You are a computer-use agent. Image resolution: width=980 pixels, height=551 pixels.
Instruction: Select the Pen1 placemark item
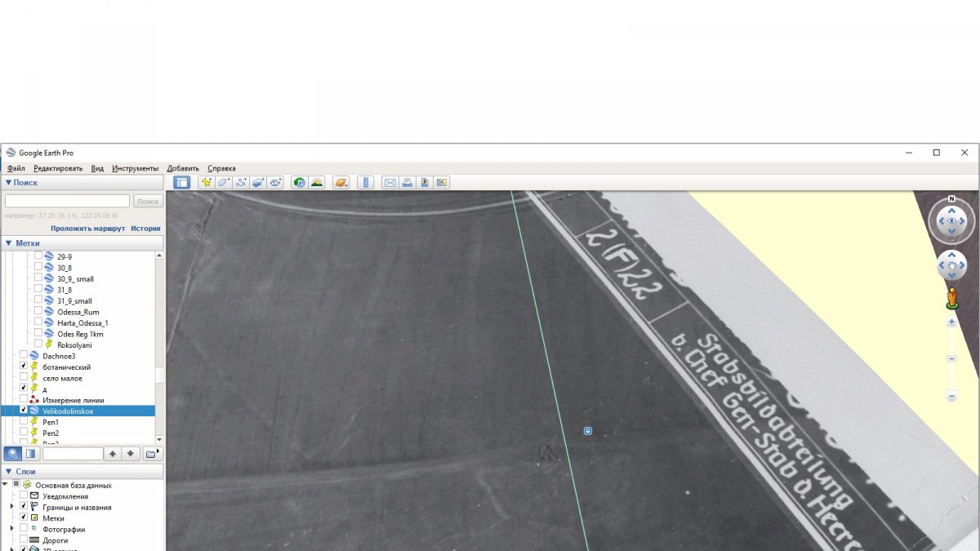(51, 422)
